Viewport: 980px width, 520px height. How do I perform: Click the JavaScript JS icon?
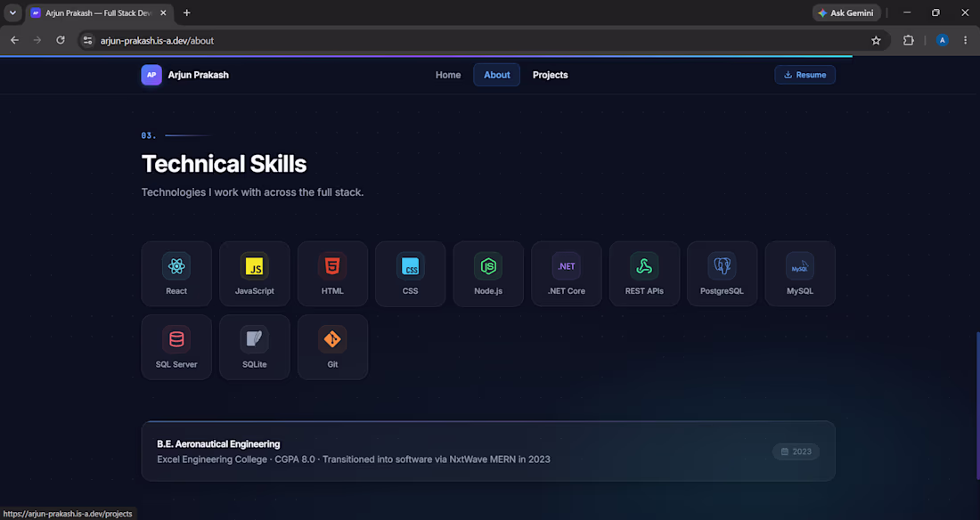click(x=255, y=266)
